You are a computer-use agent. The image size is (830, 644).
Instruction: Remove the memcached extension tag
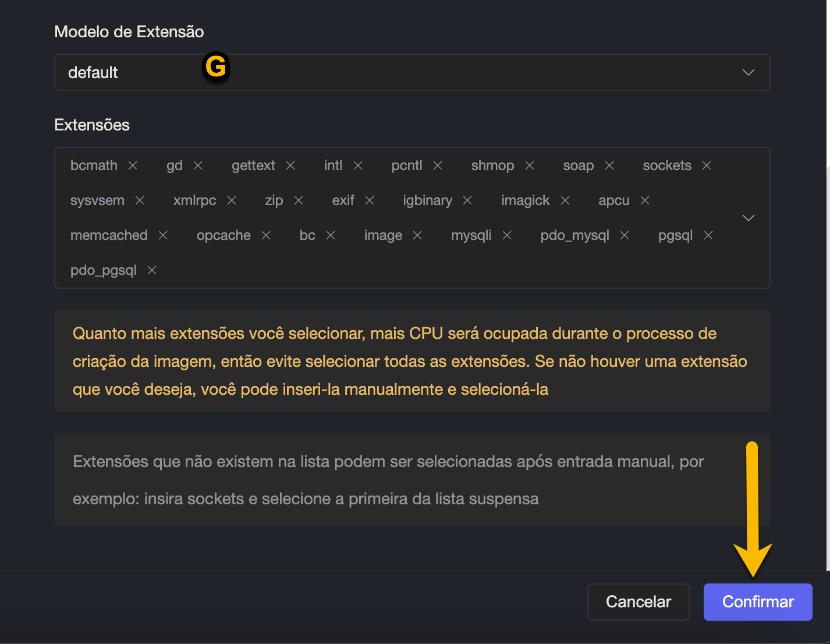tap(163, 235)
